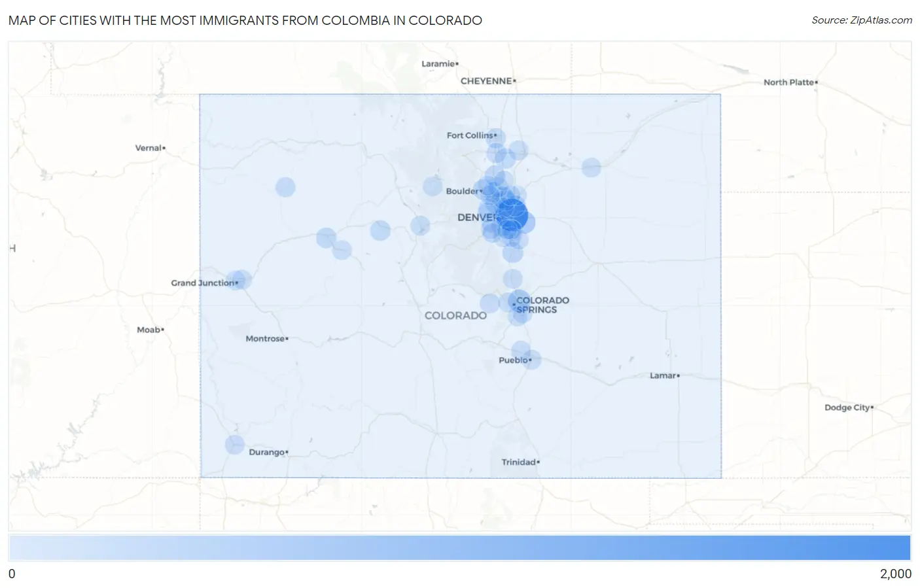Screen dimensions: 920x588
Task: Click the Trinidad city label
Action: (x=520, y=462)
